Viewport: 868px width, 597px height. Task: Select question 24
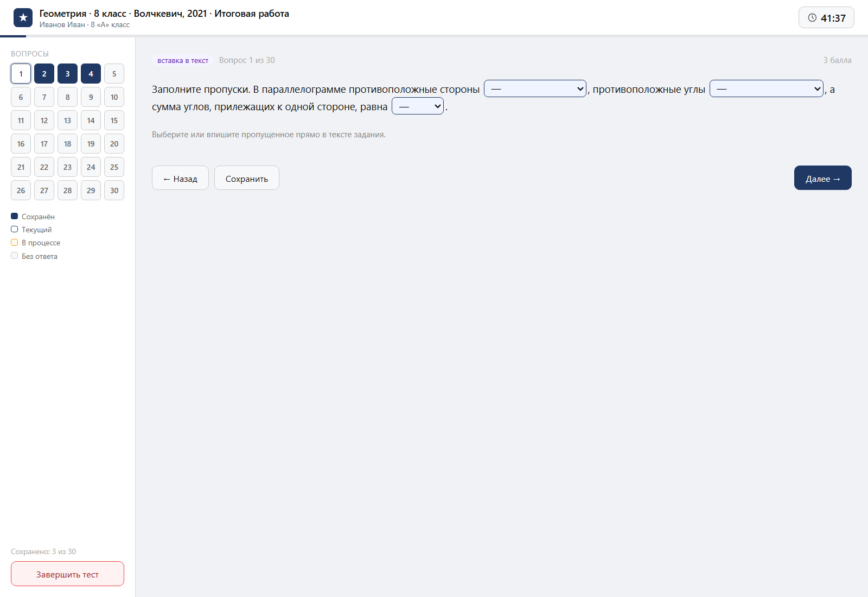tap(91, 167)
